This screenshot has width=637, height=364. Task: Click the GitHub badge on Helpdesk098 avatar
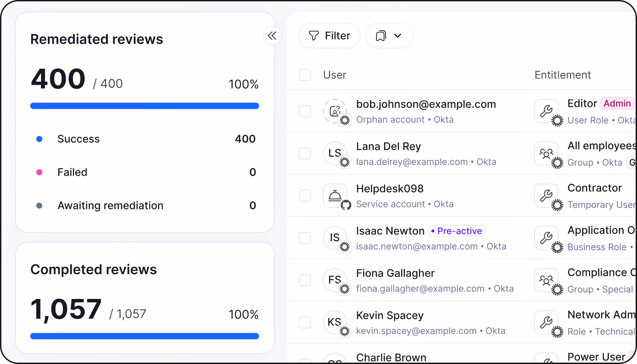[346, 205]
